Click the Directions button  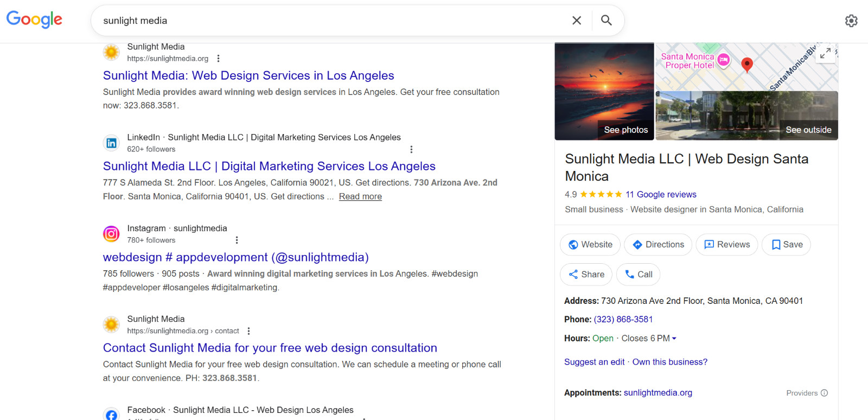[658, 245]
